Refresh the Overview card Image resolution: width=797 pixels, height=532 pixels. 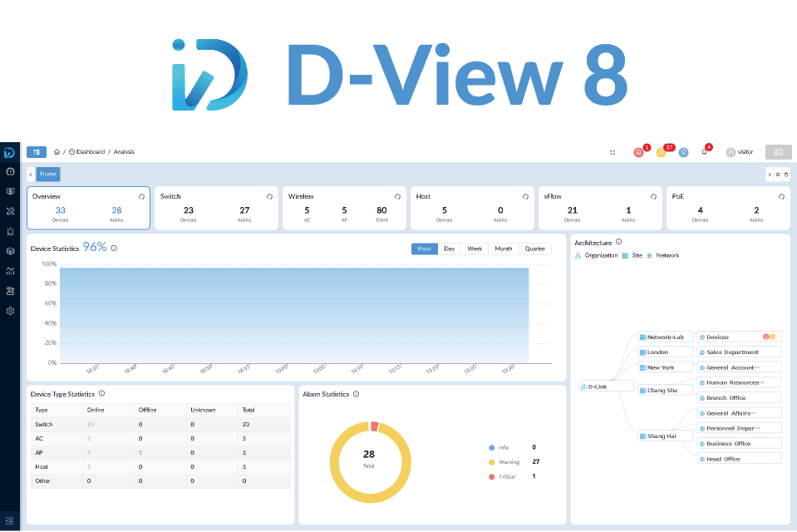point(142,196)
